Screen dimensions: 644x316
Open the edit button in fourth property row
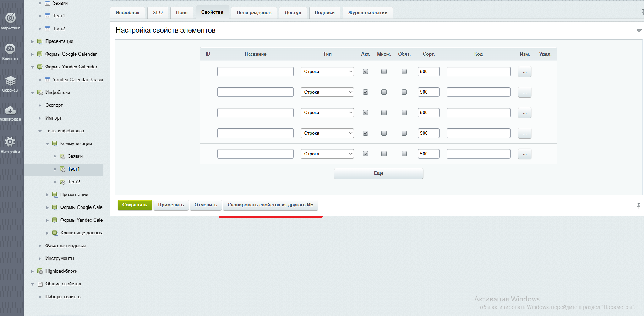tap(524, 133)
